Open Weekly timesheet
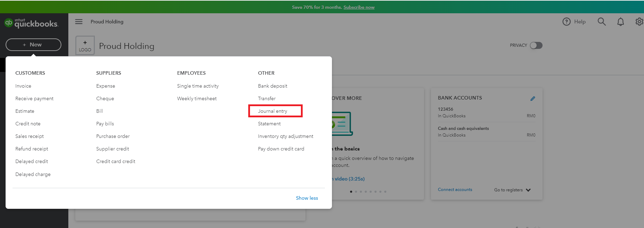 click(197, 98)
